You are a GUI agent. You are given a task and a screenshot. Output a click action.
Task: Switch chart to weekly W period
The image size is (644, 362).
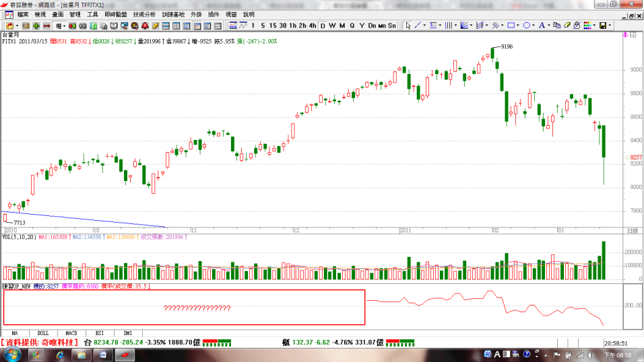[332, 26]
